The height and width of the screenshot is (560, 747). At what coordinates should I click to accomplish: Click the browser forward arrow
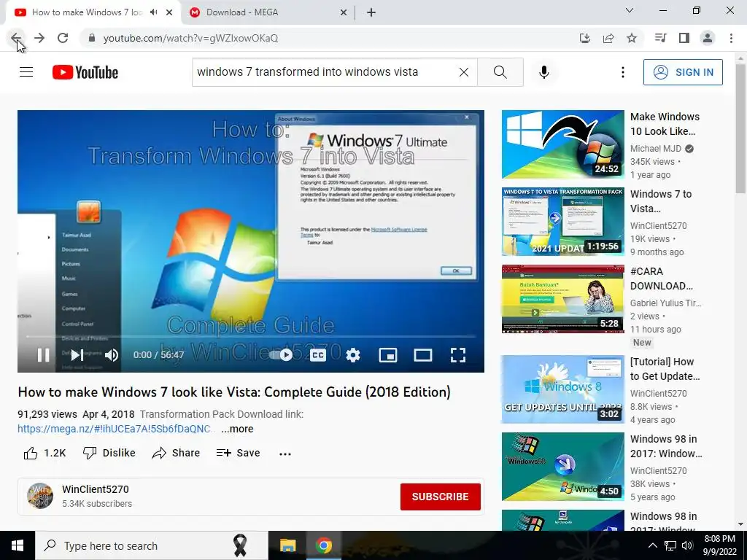coord(39,38)
